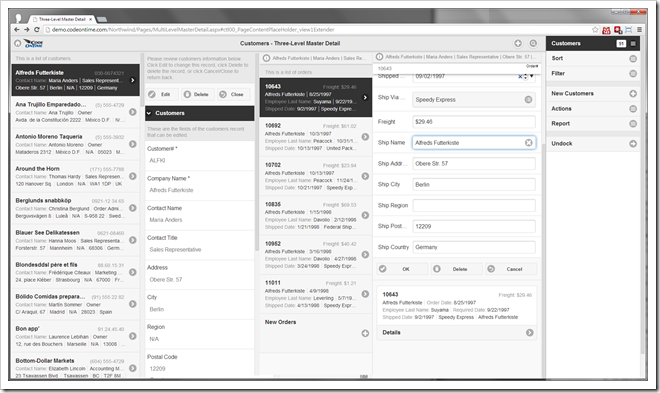Click the Close button in the customer form
Screen dimensions: 660x393
tap(234, 94)
